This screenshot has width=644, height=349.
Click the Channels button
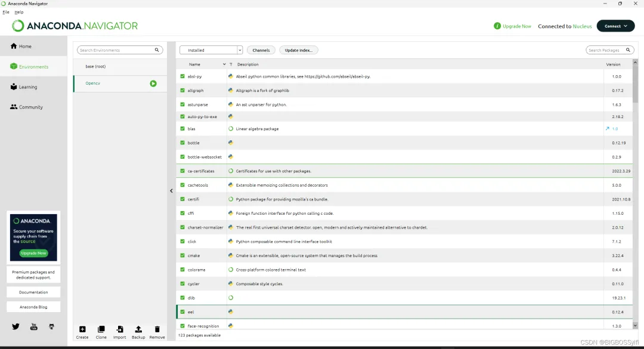261,50
